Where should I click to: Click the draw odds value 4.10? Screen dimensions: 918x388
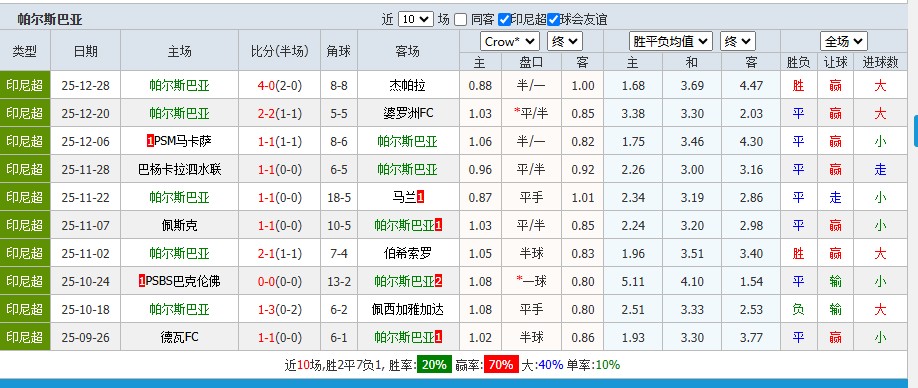[x=692, y=281]
